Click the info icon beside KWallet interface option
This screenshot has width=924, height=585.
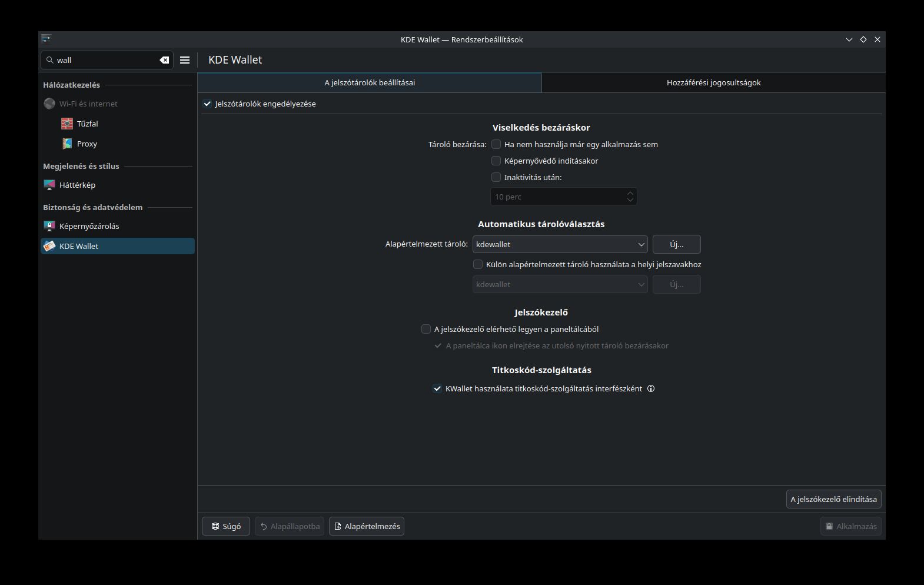tap(651, 388)
